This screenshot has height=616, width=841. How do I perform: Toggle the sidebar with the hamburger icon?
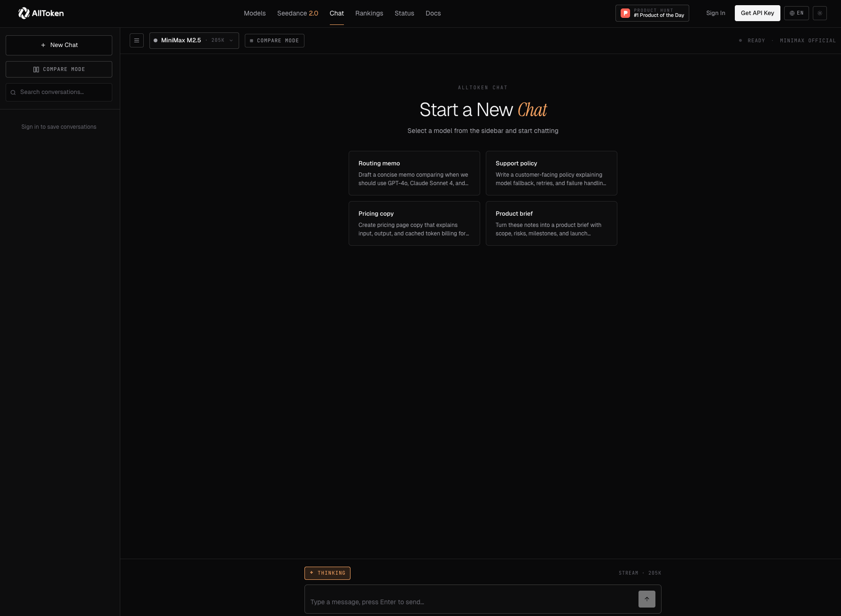pos(137,40)
